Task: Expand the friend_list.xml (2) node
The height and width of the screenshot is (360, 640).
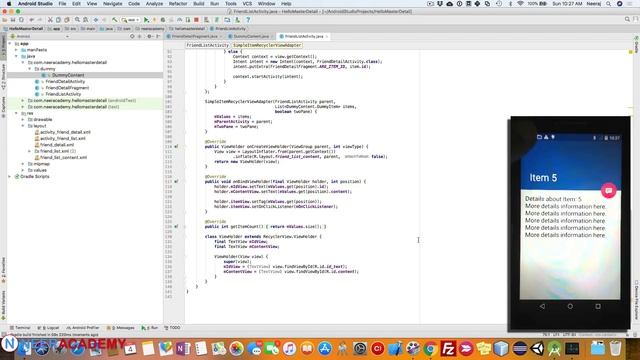Action: point(29,151)
